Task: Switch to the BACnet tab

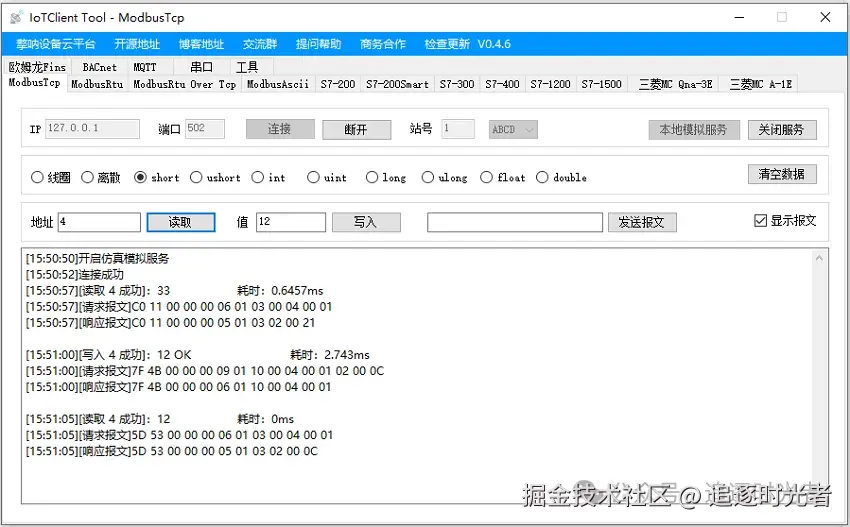Action: point(100,67)
